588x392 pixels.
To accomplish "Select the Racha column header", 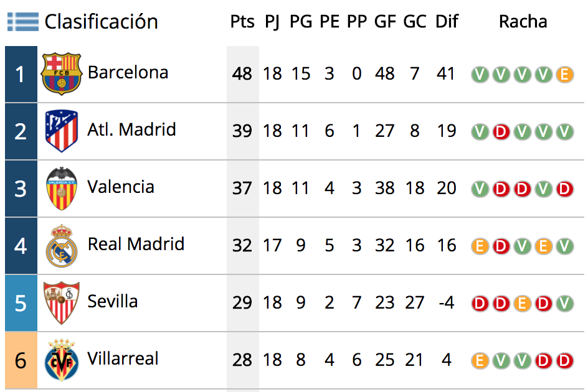I will click(523, 21).
